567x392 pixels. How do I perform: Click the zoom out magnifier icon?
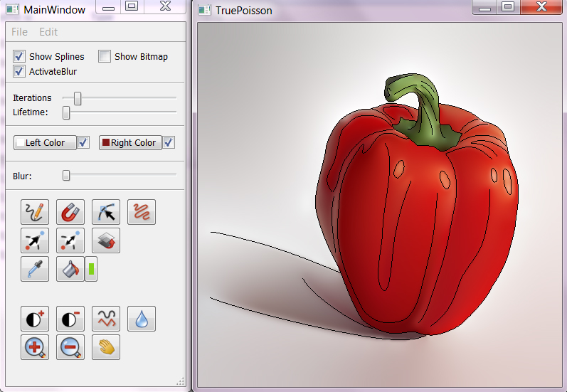click(70, 347)
